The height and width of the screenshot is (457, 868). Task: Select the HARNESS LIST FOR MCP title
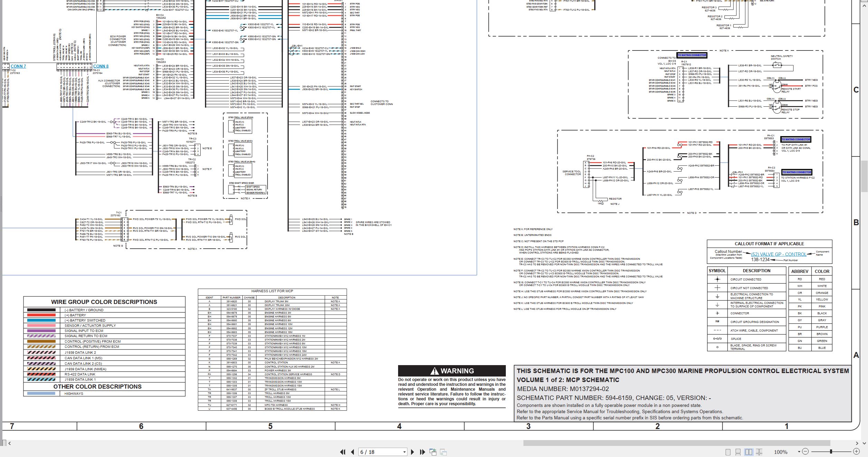(x=272, y=291)
